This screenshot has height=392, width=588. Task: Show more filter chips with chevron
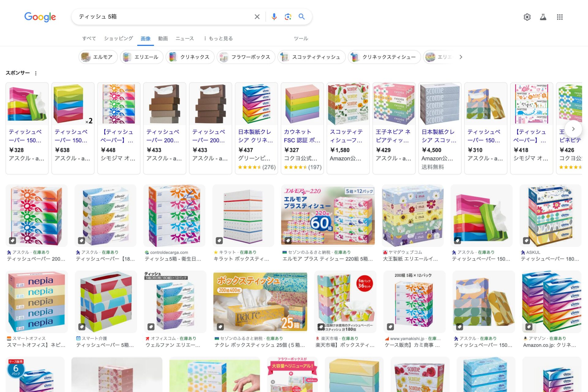click(461, 57)
